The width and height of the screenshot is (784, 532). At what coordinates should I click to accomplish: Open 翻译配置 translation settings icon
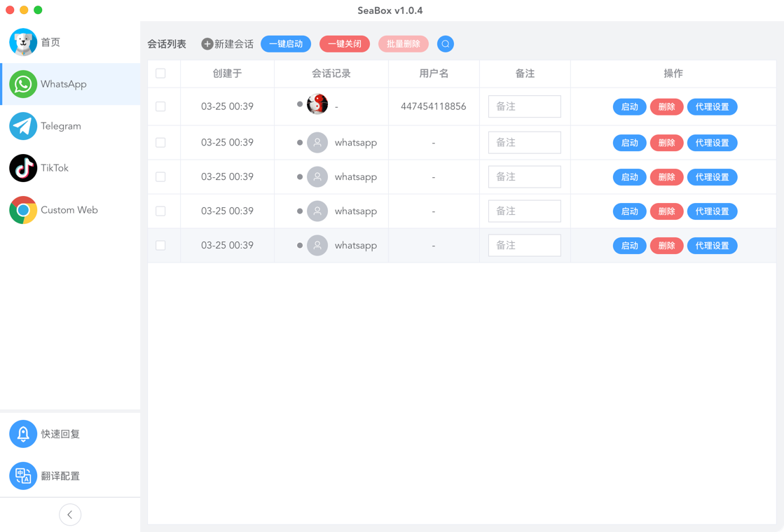coord(23,475)
